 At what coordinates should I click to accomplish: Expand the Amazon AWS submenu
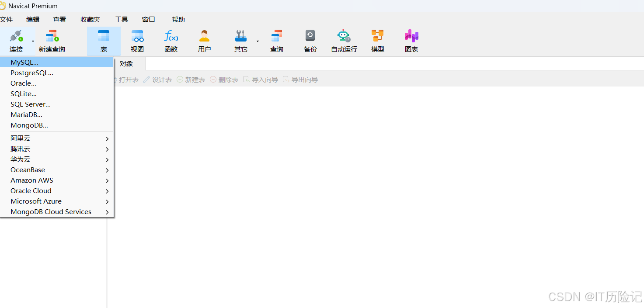(x=57, y=180)
